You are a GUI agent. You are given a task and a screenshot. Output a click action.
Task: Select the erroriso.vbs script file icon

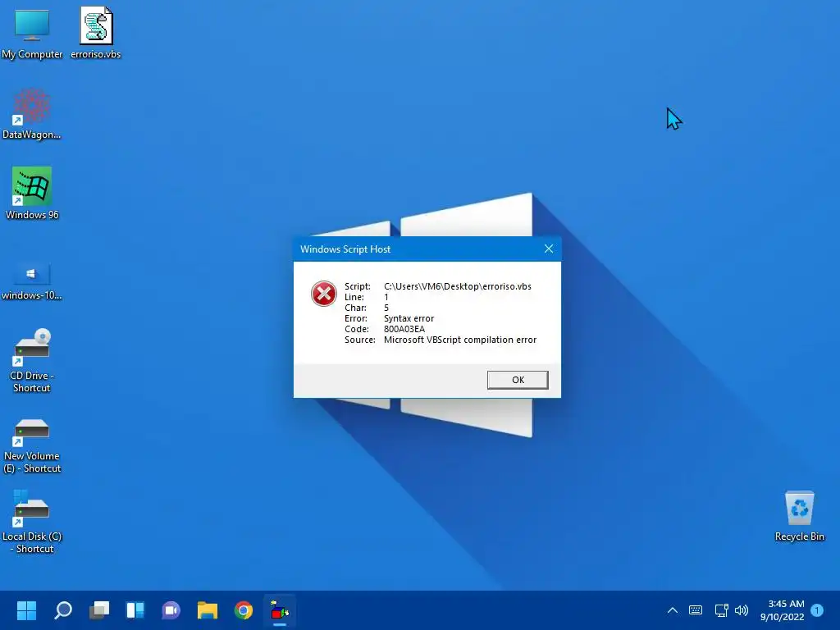tap(96, 34)
